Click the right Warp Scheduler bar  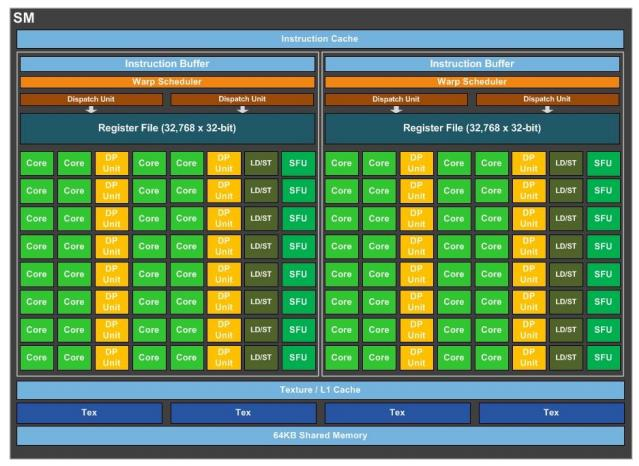point(472,82)
